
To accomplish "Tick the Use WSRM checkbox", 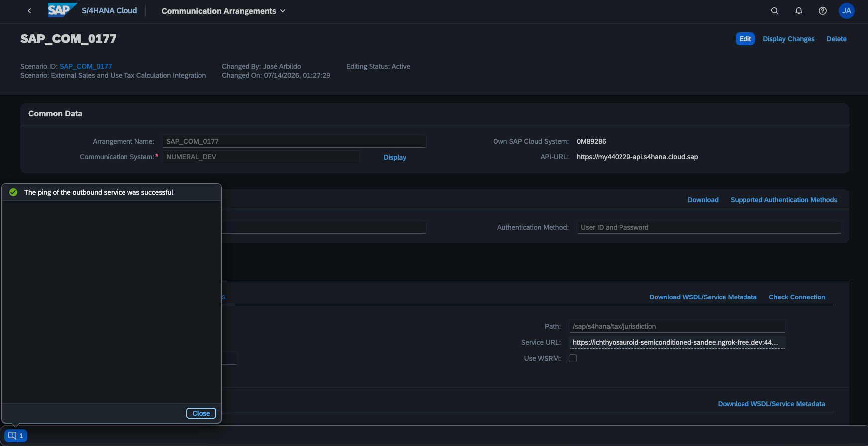I will click(573, 358).
